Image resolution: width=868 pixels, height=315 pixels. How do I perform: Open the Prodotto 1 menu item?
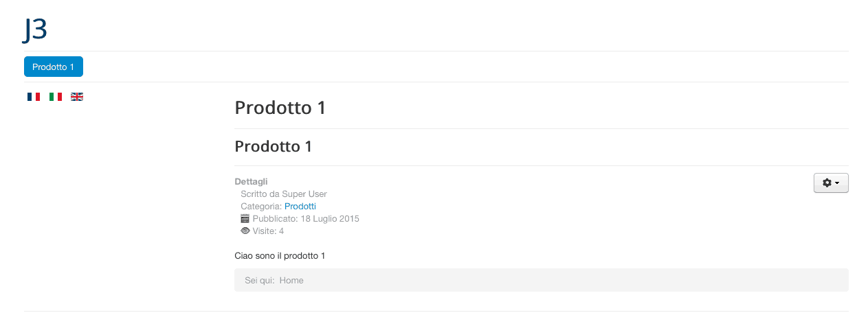point(54,67)
